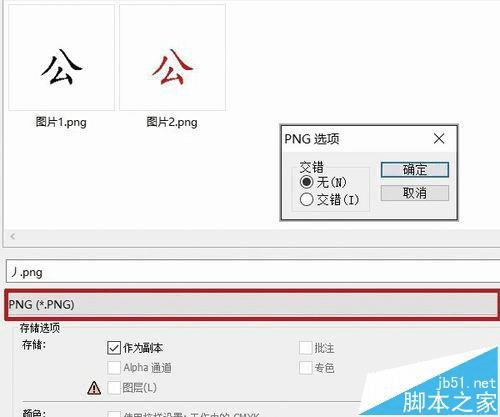Cancel using the 取消 button
The image size is (500, 417).
click(415, 193)
